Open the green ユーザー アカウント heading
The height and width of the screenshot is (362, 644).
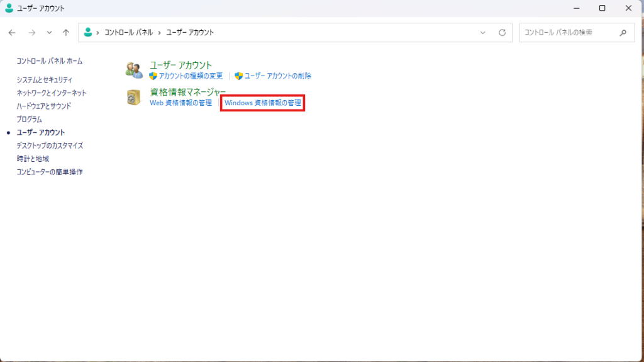180,65
